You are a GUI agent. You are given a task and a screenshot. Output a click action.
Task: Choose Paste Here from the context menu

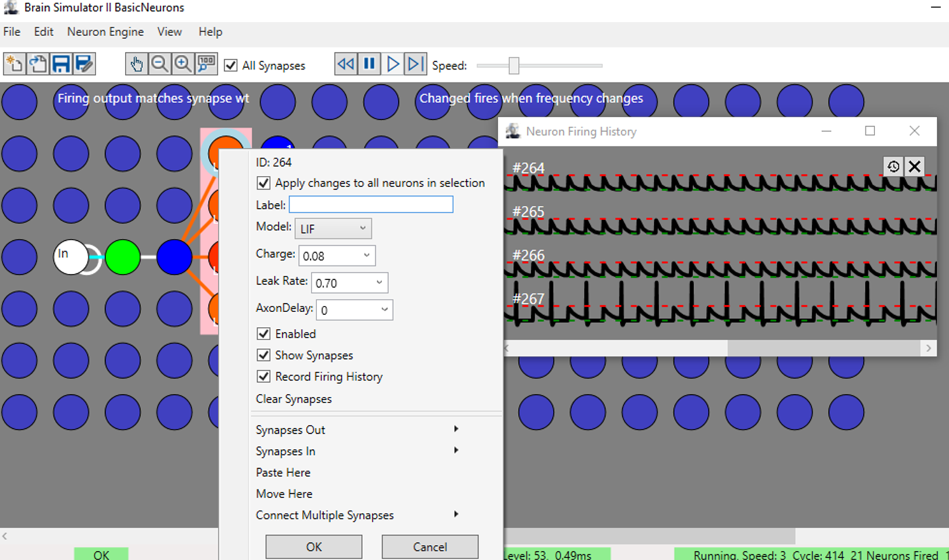click(283, 472)
